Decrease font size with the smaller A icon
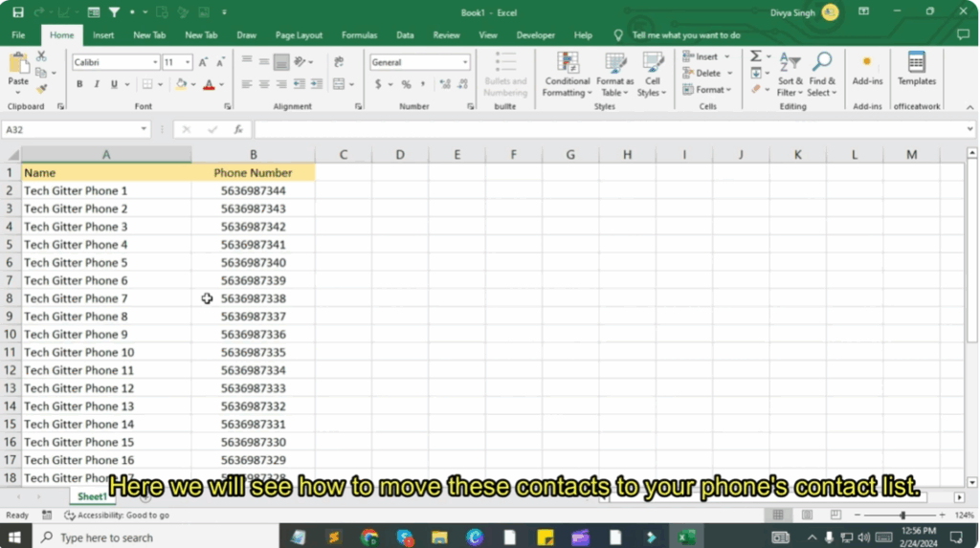 [221, 62]
